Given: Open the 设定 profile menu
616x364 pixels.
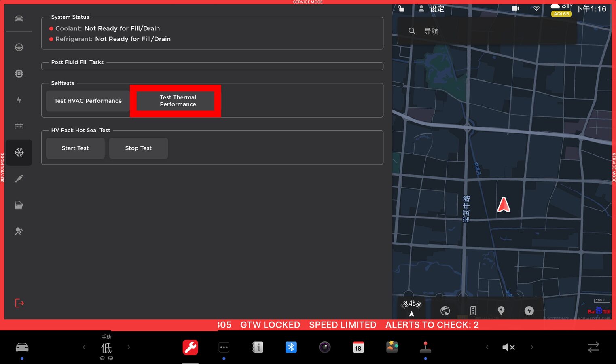Looking at the screenshot, I should pyautogui.click(x=431, y=9).
